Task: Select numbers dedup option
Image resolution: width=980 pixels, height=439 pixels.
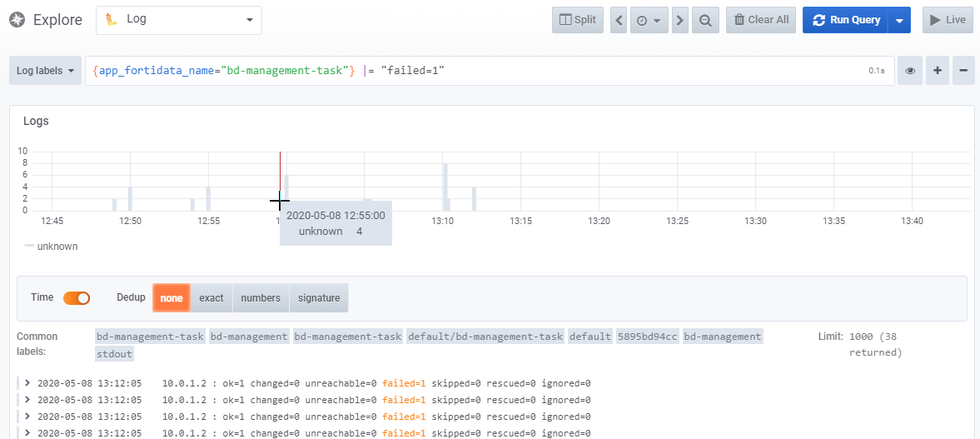Action: click(261, 297)
